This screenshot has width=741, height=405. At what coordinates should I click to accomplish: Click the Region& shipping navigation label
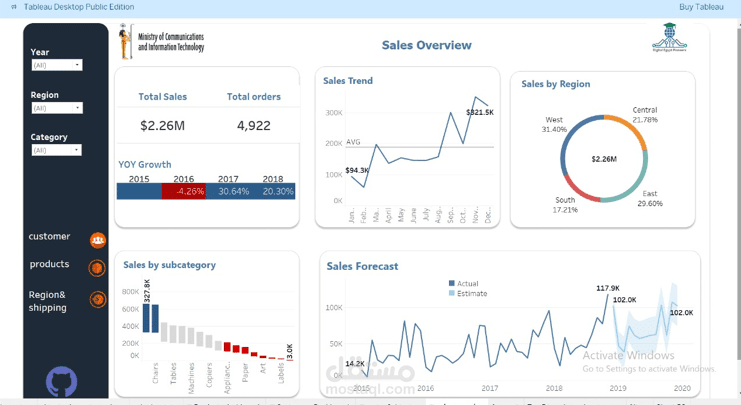(x=47, y=301)
